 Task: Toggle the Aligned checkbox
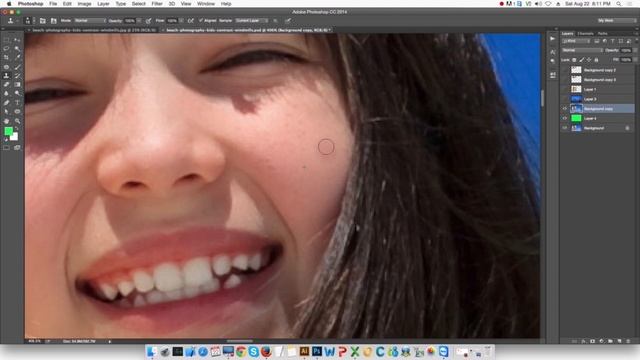(x=201, y=20)
